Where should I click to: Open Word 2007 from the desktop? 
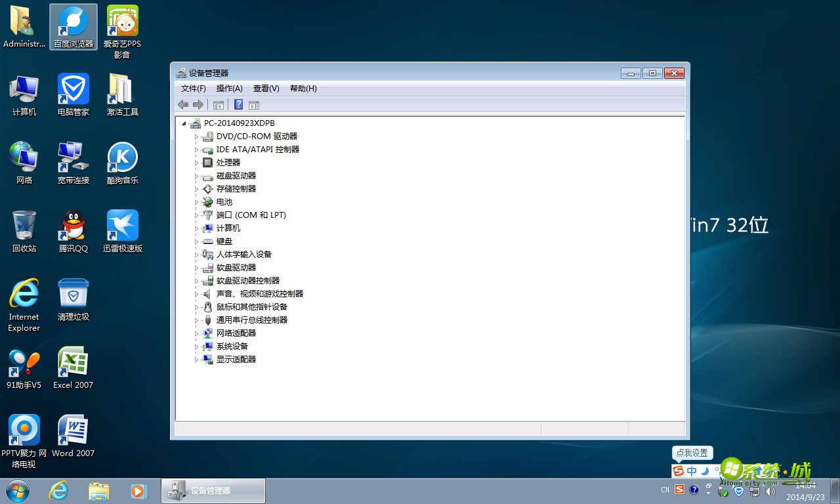click(x=73, y=430)
